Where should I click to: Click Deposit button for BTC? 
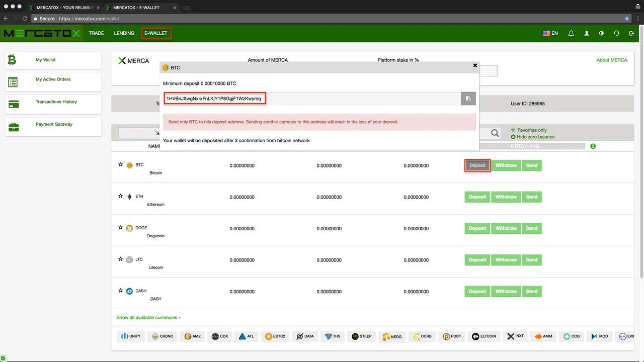point(477,165)
